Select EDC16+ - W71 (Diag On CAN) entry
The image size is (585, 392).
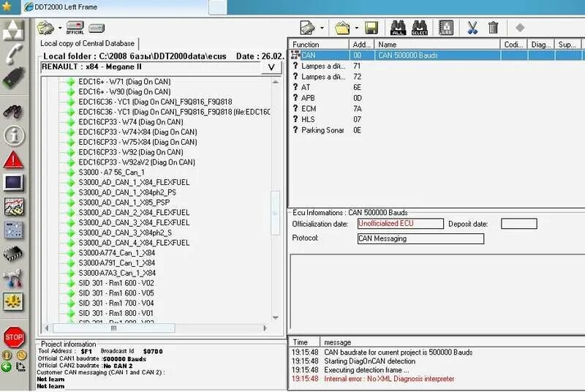[x=124, y=82]
